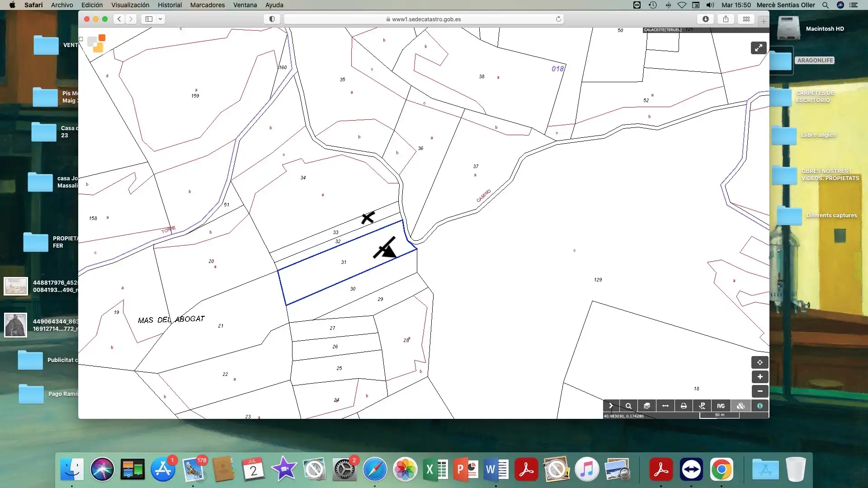Click the MAS DEL ABOGAT map label
This screenshot has width=868, height=488.
pyautogui.click(x=171, y=319)
